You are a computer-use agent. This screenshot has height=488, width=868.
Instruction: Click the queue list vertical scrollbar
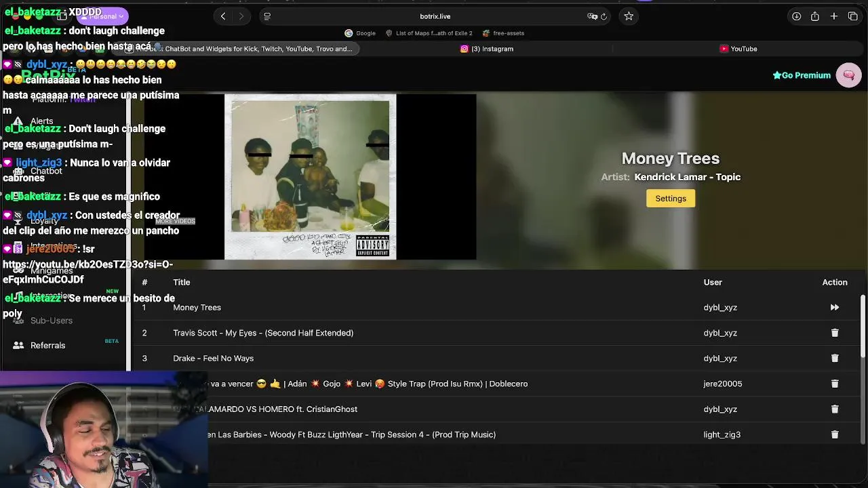[x=863, y=325]
